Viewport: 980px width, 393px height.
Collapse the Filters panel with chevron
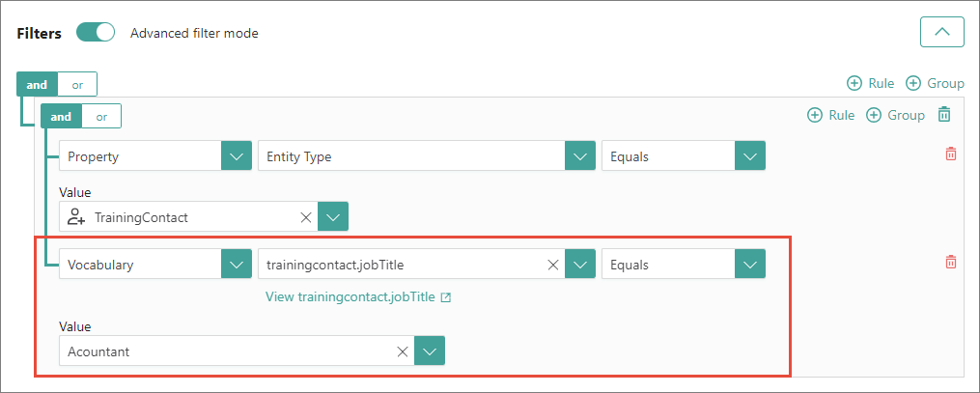click(x=942, y=32)
